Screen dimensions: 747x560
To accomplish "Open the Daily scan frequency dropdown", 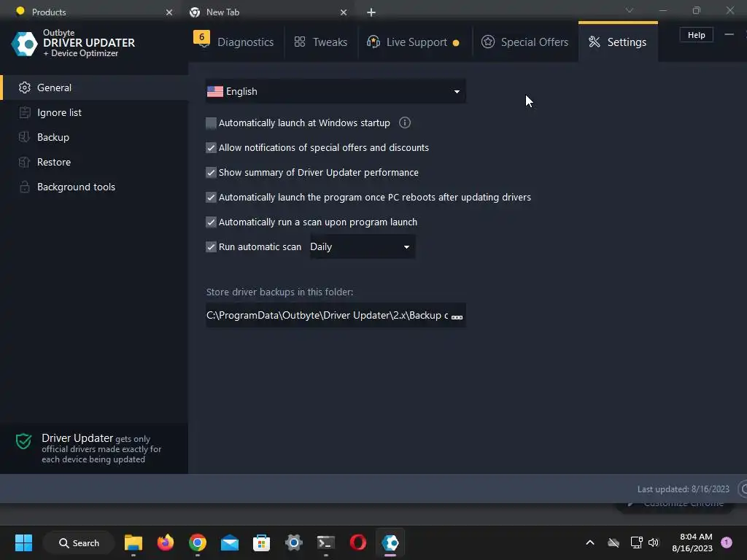I will [x=363, y=246].
